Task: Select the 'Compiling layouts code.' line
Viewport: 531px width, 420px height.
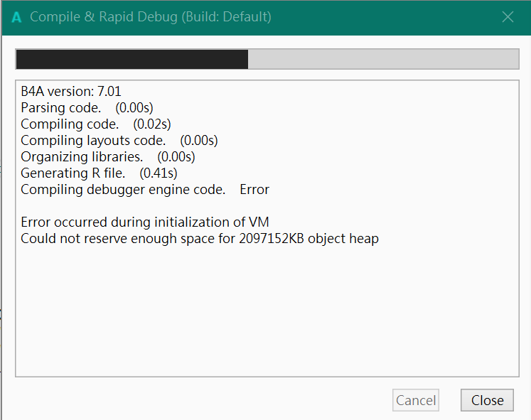Action: 119,141
